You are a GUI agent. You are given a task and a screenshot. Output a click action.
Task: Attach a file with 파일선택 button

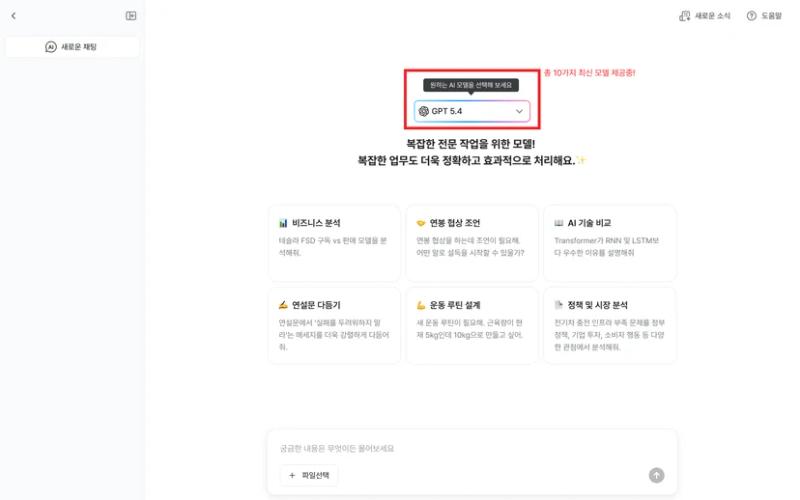tap(309, 476)
